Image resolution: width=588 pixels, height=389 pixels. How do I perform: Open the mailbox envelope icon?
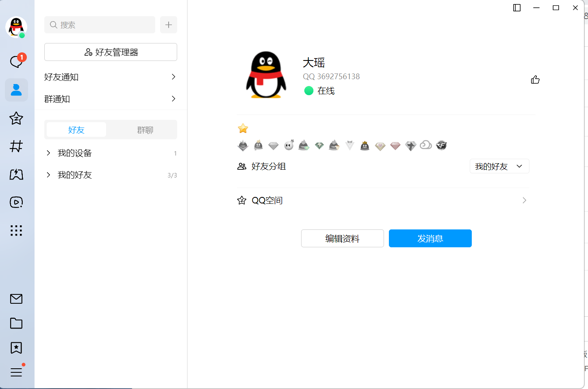16,299
